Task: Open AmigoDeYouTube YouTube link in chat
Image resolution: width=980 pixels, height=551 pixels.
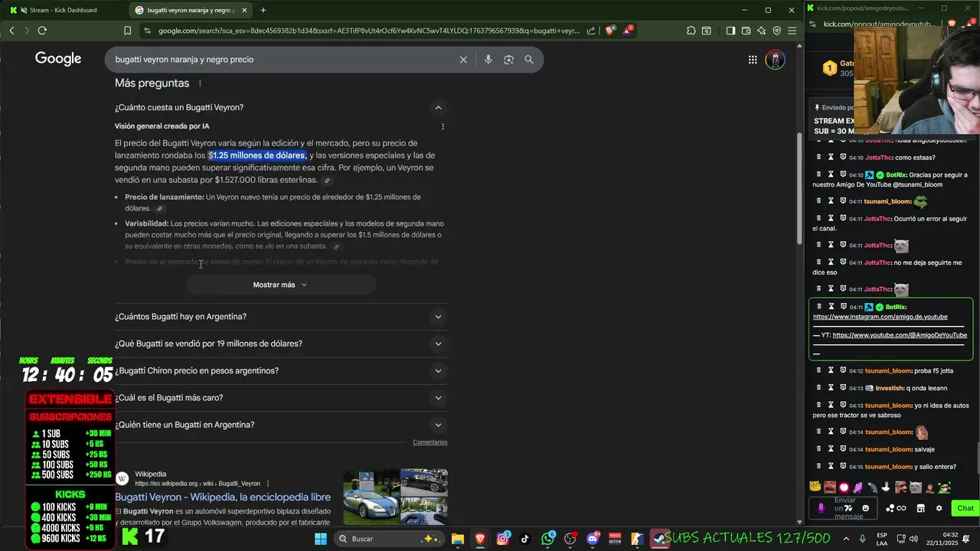Action: click(x=900, y=335)
